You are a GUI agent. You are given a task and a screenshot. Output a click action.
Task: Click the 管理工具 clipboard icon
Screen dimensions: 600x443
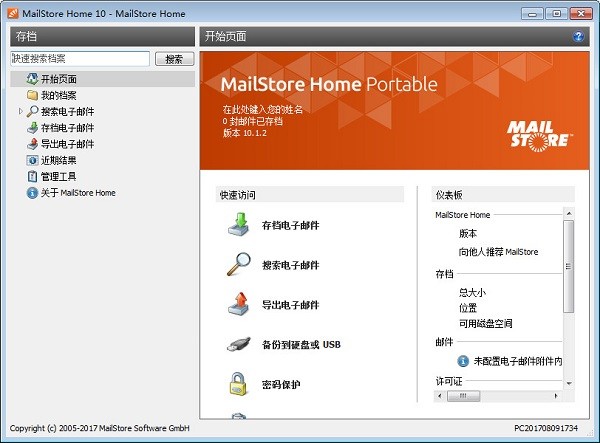tap(32, 176)
